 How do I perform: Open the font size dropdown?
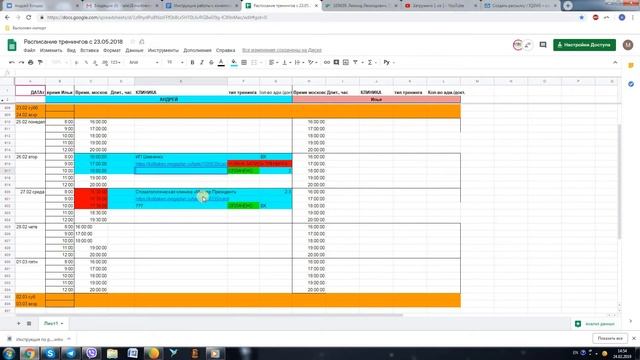click(175, 62)
